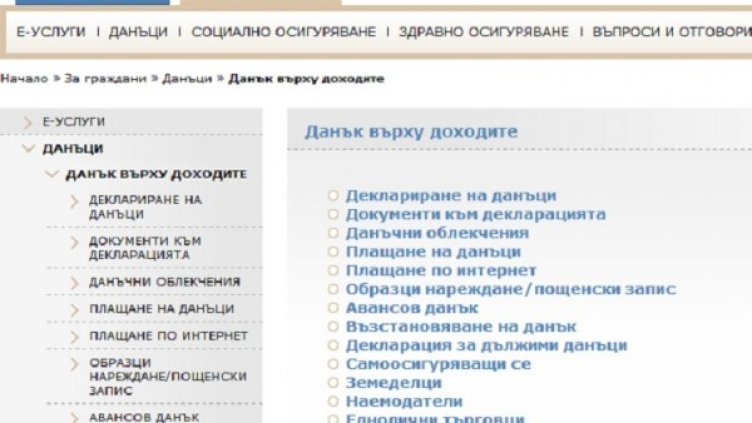Open Данъчни облекчения content link
This screenshot has height=423, width=752.
[437, 233]
